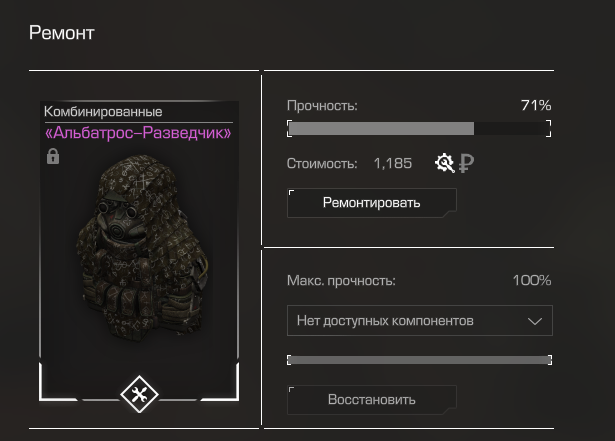615x441 pixels.
Task: Click the ruble currency icon
Action: click(x=466, y=164)
